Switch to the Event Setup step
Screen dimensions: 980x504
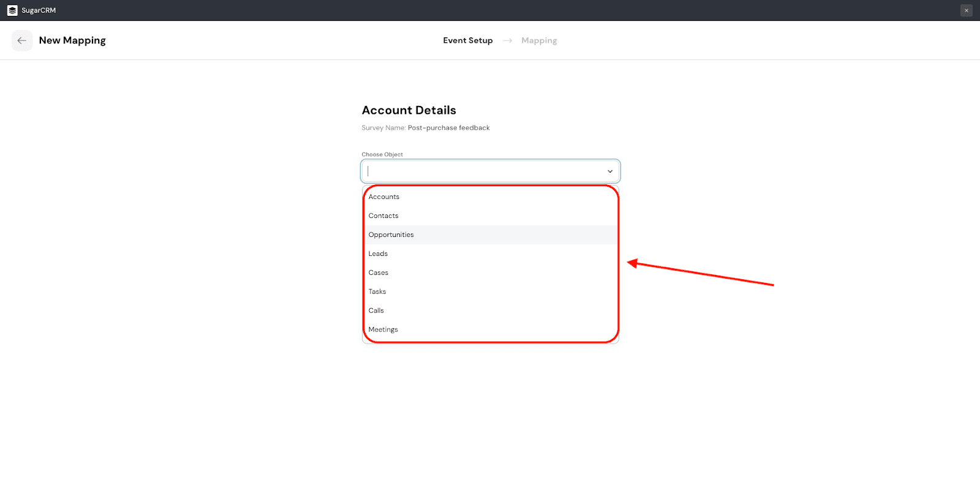tap(468, 40)
